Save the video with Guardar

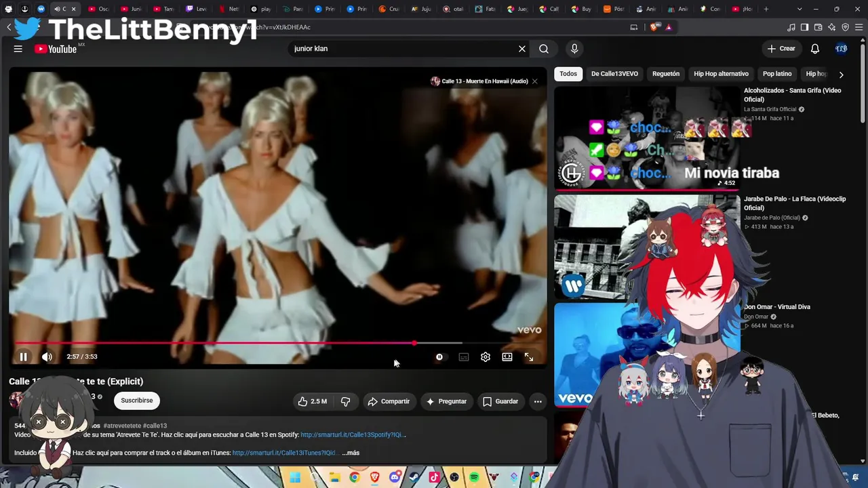[x=500, y=401]
